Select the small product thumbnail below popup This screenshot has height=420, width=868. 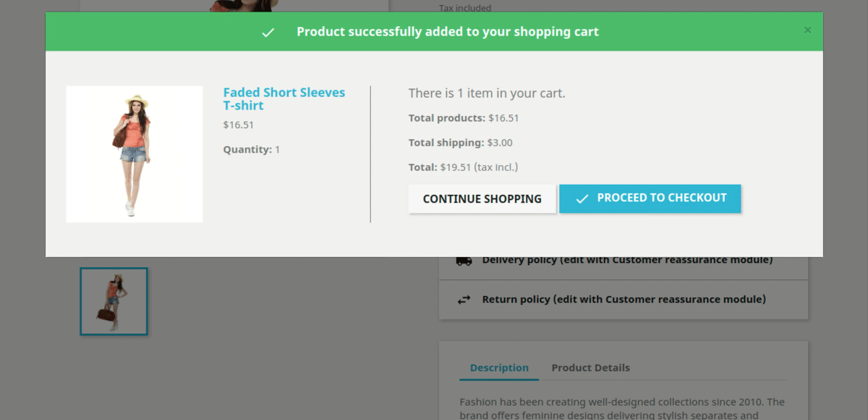click(114, 301)
